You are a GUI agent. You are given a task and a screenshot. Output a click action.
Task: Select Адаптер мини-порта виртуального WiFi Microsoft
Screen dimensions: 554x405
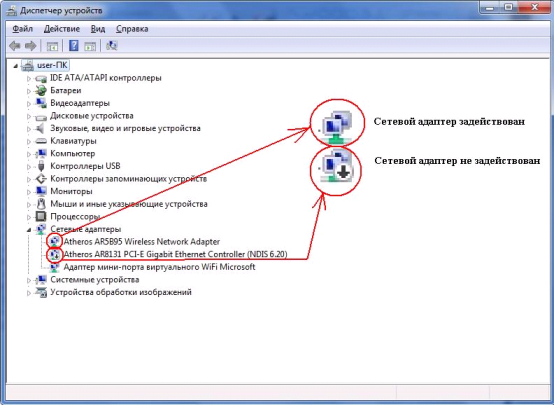click(x=159, y=267)
